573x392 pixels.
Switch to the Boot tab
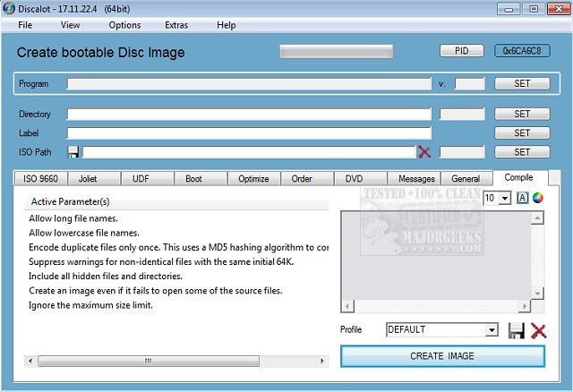click(x=201, y=179)
